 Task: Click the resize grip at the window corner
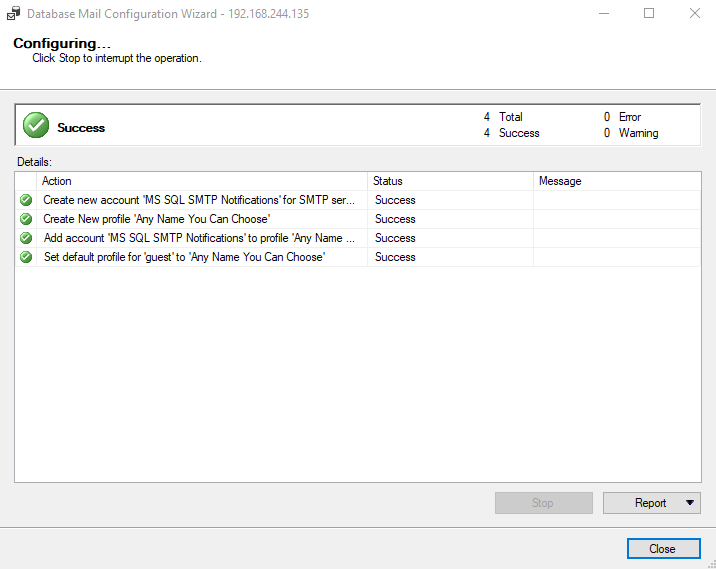(x=711, y=564)
